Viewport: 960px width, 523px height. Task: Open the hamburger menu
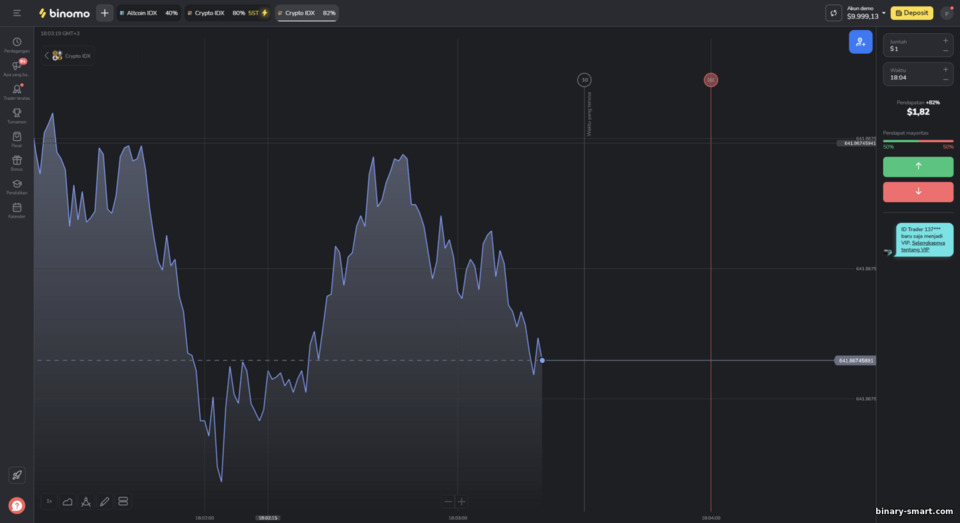pyautogui.click(x=17, y=13)
